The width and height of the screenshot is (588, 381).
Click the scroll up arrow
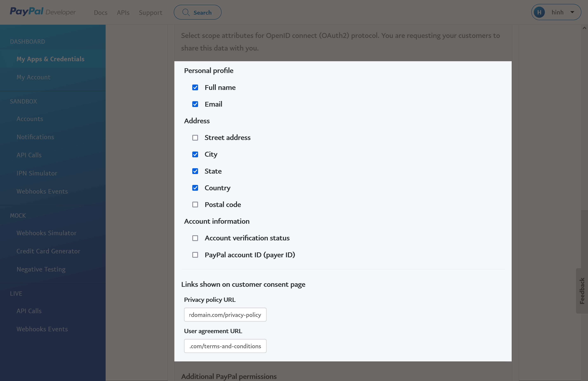coord(584,28)
